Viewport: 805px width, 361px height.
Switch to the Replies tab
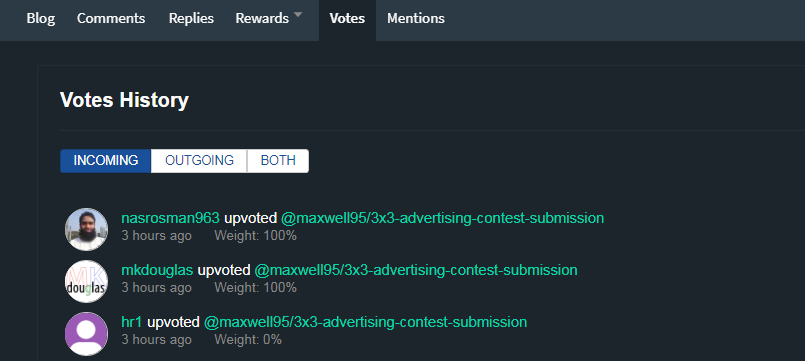191,18
